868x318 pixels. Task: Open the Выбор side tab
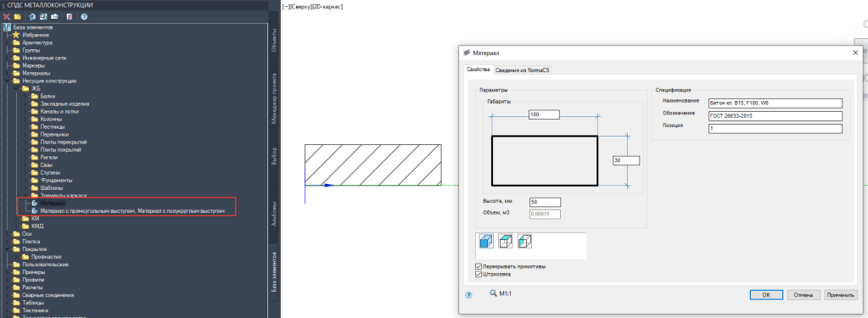point(274,157)
